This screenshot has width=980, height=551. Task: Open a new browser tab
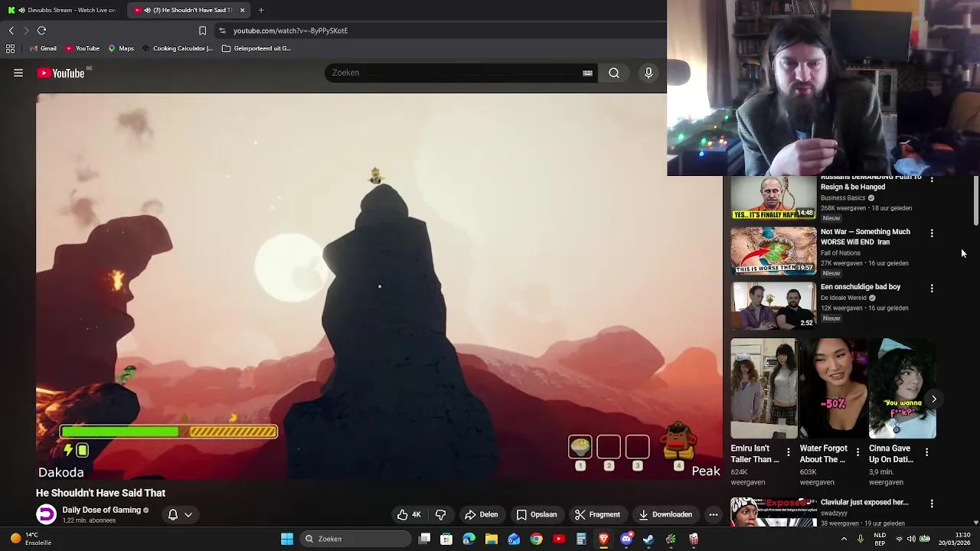[x=261, y=10]
